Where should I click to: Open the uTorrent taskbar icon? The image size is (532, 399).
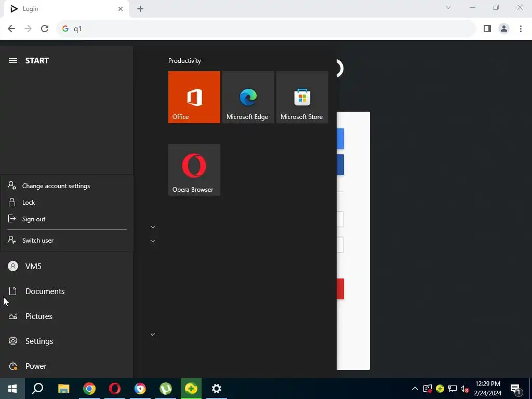(166, 389)
